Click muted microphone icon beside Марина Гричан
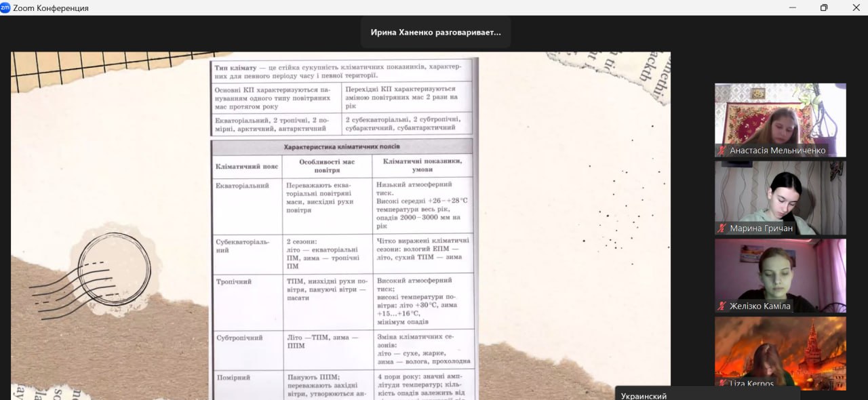The height and width of the screenshot is (400, 868). (x=722, y=228)
